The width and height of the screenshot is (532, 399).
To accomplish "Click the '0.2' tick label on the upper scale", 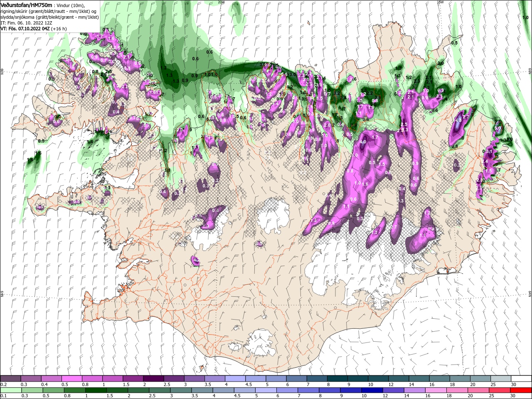I will pyautogui.click(x=3, y=384).
